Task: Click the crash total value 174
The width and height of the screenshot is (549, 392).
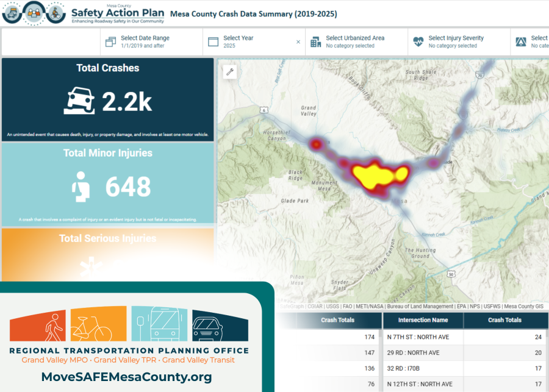Action: pyautogui.click(x=370, y=337)
